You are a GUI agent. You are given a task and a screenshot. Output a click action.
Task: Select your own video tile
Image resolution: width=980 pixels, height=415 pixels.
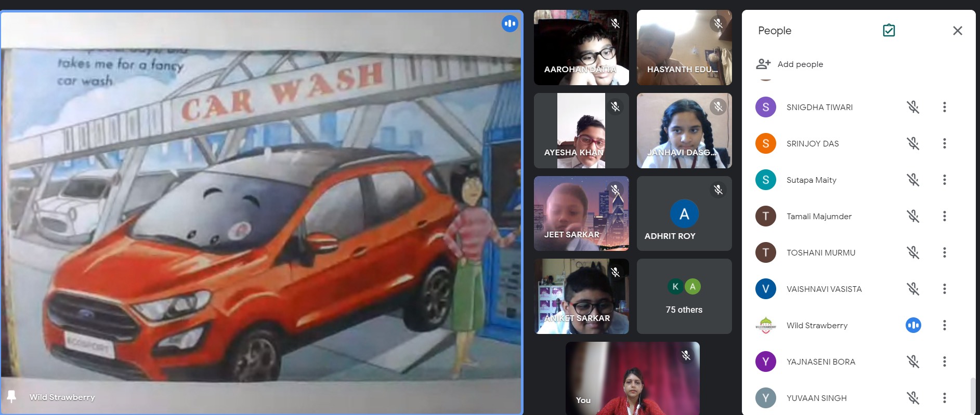pos(633,378)
